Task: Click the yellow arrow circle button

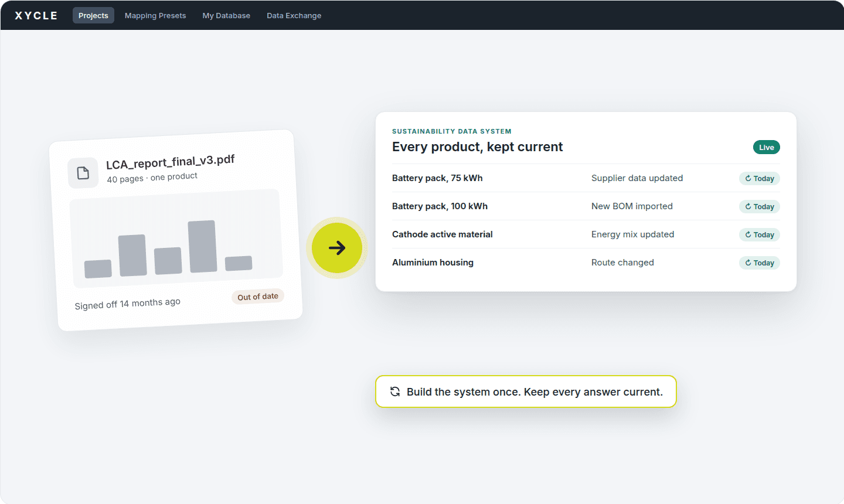Action: (337, 248)
